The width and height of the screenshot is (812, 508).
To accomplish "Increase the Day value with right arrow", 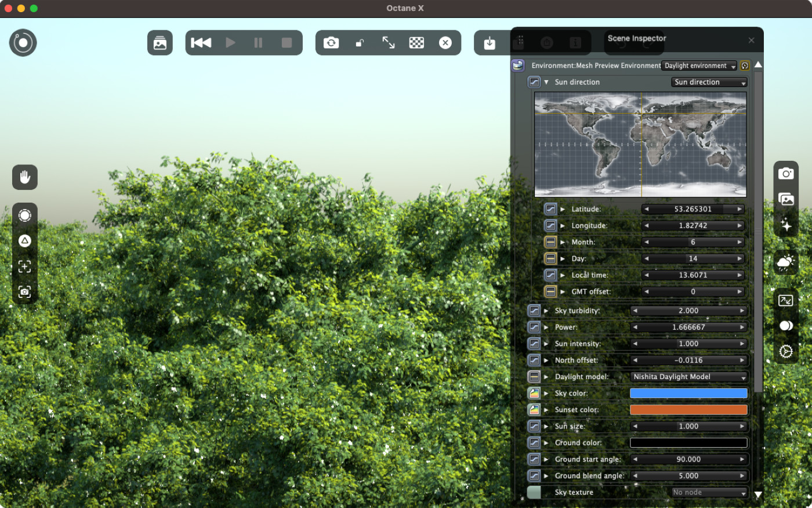I will pyautogui.click(x=739, y=259).
